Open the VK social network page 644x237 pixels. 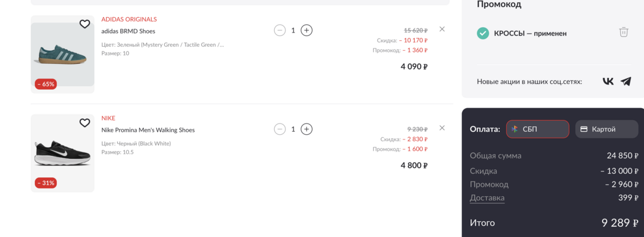(608, 82)
